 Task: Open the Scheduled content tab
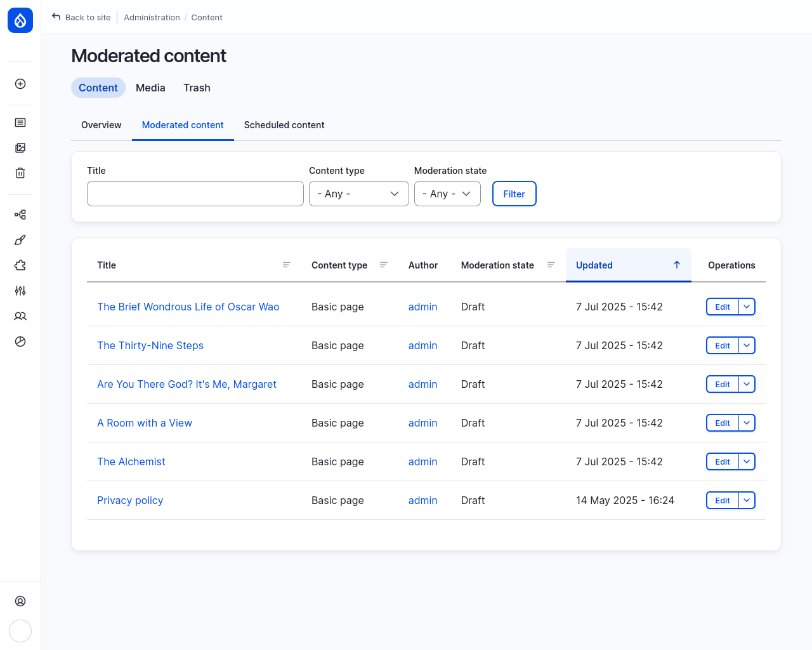[x=284, y=125]
